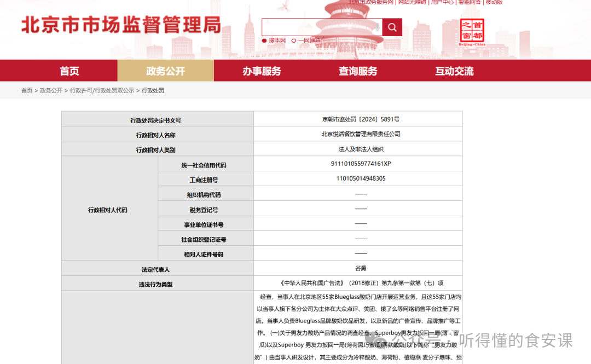Click the 智能问答 link
Screen dimensions: 591x364
pos(470,2)
